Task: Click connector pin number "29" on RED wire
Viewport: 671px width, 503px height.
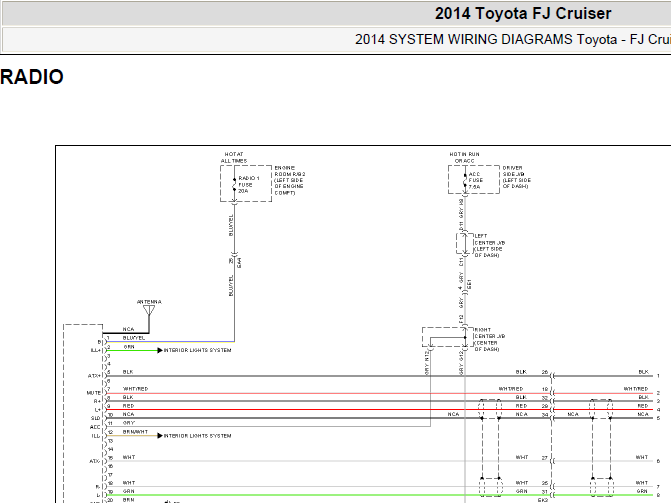Action: pyautogui.click(x=545, y=406)
